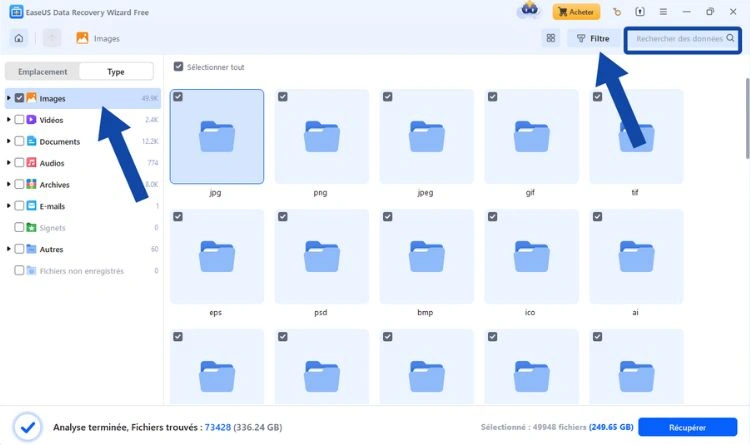The width and height of the screenshot is (750, 445).
Task: Click the Récupérer recover button
Action: coord(687,427)
